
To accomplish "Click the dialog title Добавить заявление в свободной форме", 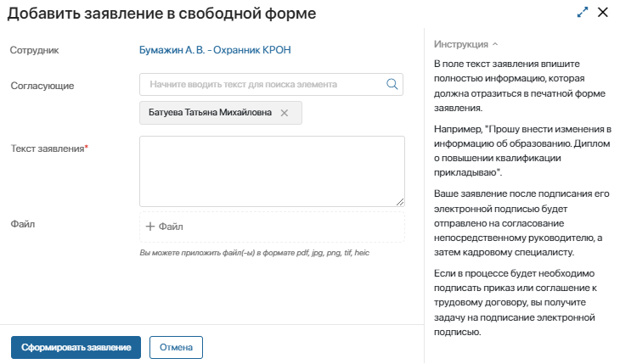I will point(161,14).
